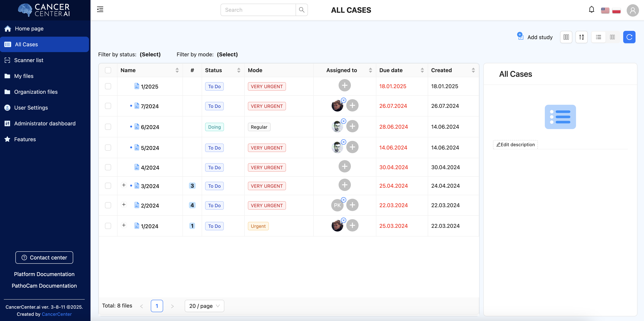Click the blue refresh button
This screenshot has height=321, width=644.
pyautogui.click(x=629, y=37)
